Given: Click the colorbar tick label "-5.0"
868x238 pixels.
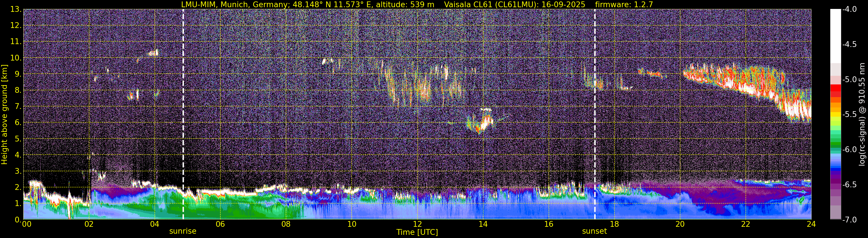Looking at the screenshot, I should point(849,79).
